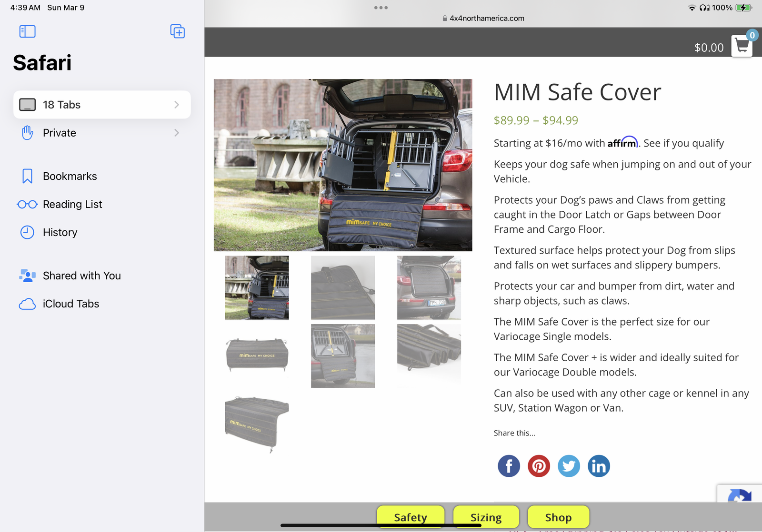The height and width of the screenshot is (532, 762).
Task: Share on LinkedIn icon
Action: coord(599,466)
